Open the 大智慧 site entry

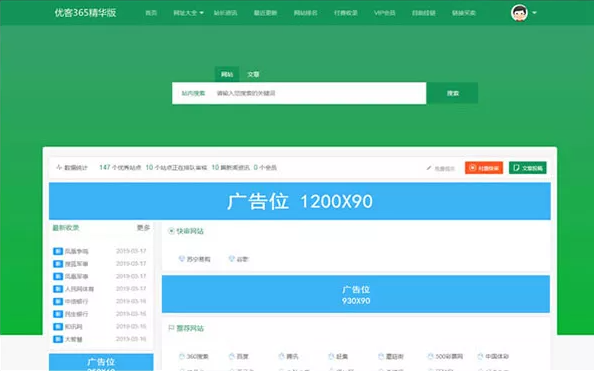[x=73, y=339]
